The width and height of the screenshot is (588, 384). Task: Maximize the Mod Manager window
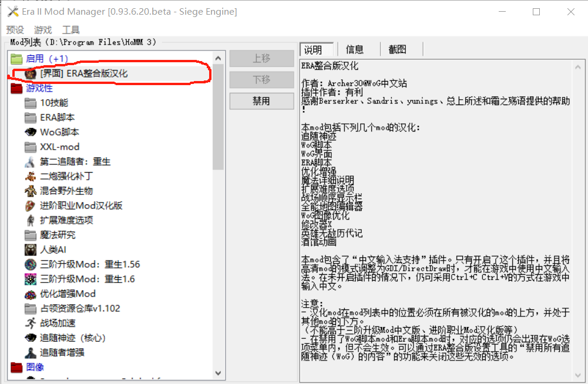[x=536, y=12]
